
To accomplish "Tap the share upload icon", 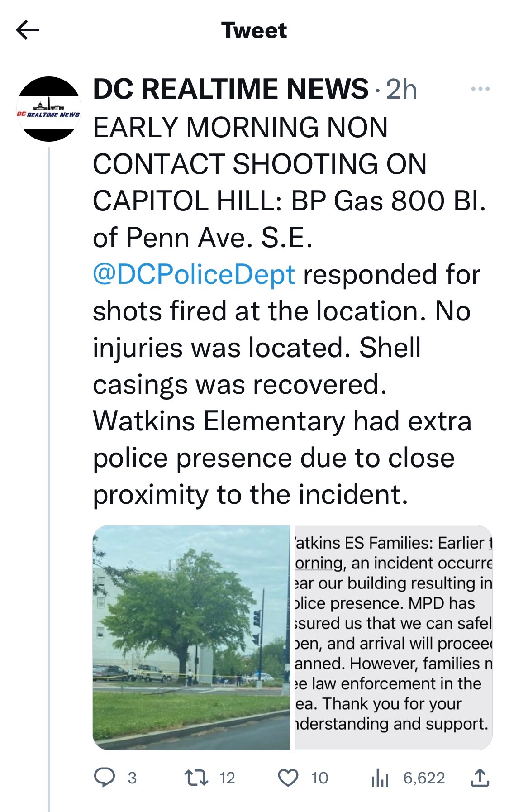I will (x=480, y=778).
